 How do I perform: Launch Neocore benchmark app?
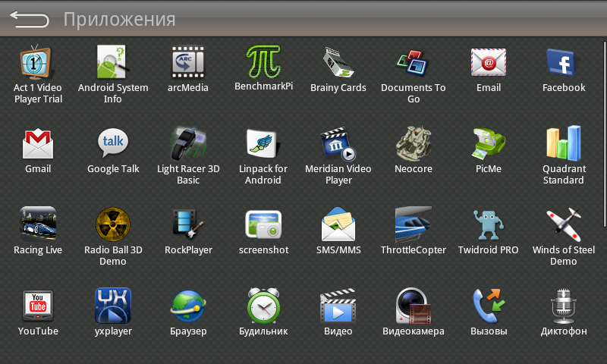pyautogui.click(x=413, y=143)
